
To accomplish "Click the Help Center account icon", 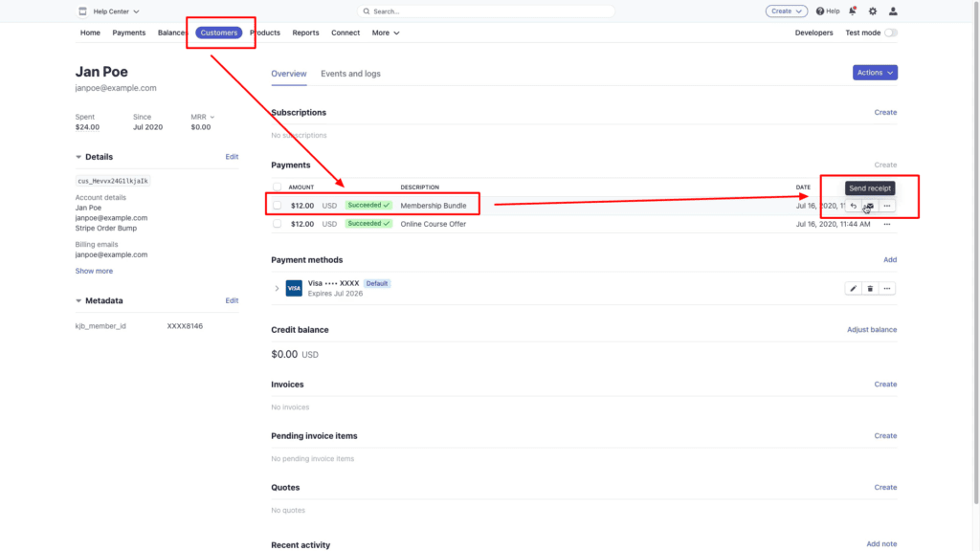I will (82, 11).
